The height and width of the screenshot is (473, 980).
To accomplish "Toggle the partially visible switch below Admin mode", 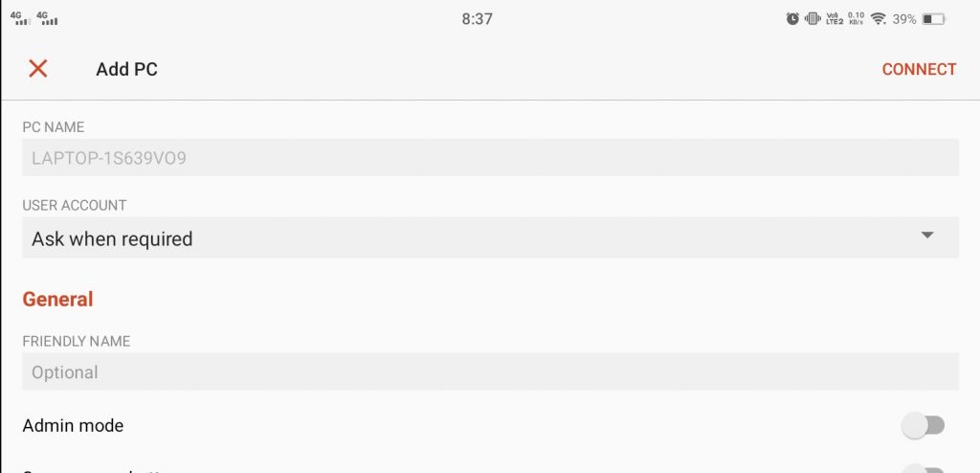I will [x=924, y=469].
